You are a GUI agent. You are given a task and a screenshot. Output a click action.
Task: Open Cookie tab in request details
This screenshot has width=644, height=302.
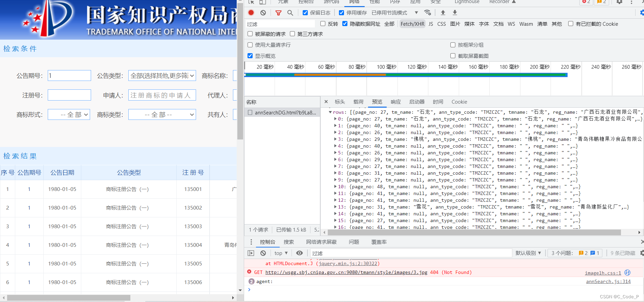pyautogui.click(x=459, y=102)
